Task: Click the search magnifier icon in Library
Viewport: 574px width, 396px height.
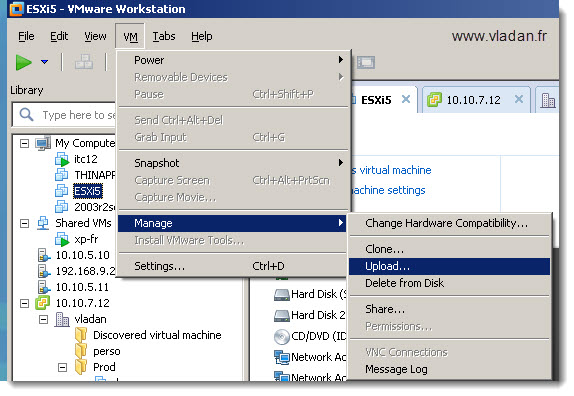Action: 26,115
